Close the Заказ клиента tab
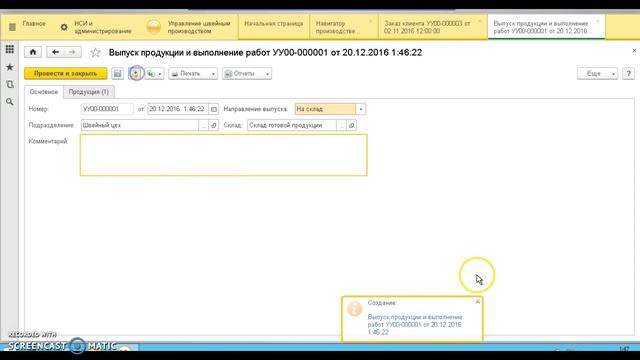The image size is (640, 360). 480,21
